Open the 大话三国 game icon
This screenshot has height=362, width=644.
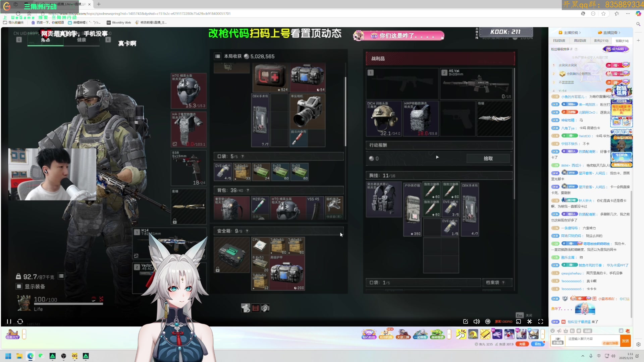click(403, 334)
